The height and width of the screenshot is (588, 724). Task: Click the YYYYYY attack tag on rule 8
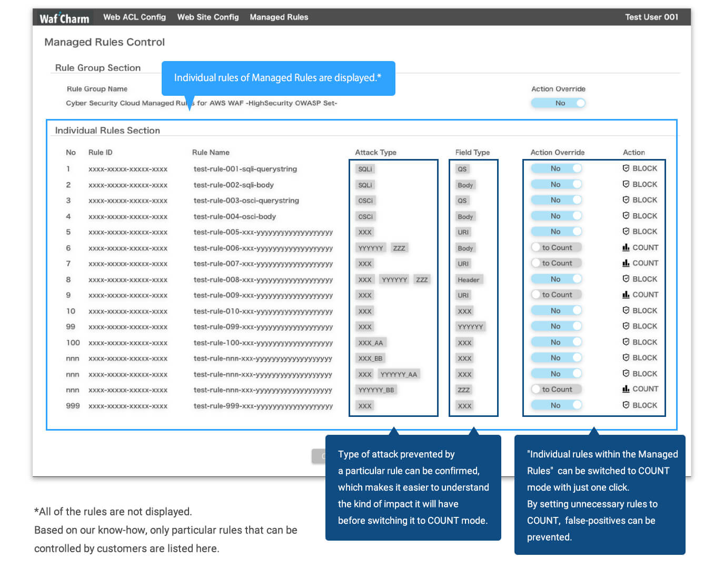394,280
